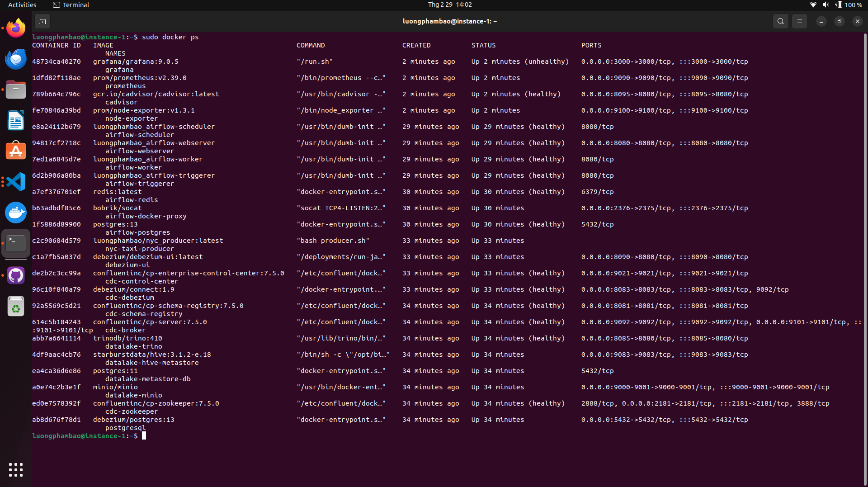
Task: Click the terminal title luongphambao@instance-1
Action: pyautogui.click(x=450, y=21)
